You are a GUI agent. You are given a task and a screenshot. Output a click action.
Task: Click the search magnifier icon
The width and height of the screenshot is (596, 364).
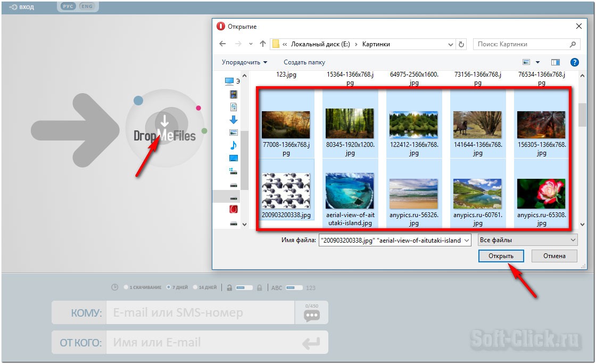pyautogui.click(x=573, y=44)
